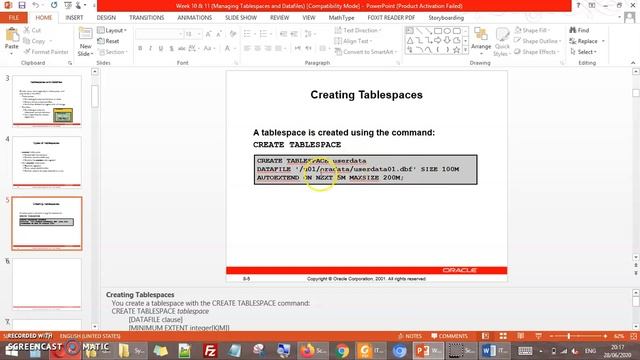Image resolution: width=640 pixels, height=360 pixels.
Task: Open the Shape Outline dropdown
Action: [x=538, y=41]
